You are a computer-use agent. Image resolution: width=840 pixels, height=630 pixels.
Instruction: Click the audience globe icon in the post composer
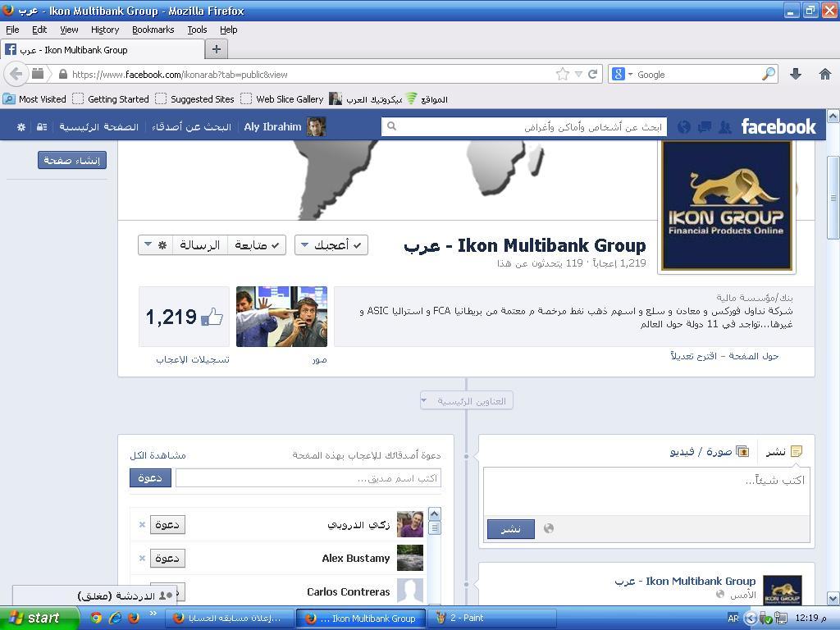click(x=549, y=528)
